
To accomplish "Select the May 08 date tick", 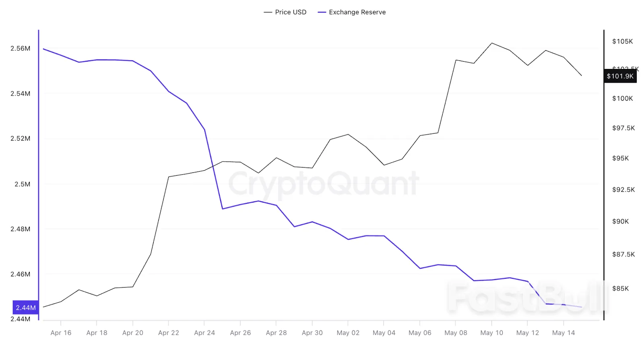I will [456, 333].
